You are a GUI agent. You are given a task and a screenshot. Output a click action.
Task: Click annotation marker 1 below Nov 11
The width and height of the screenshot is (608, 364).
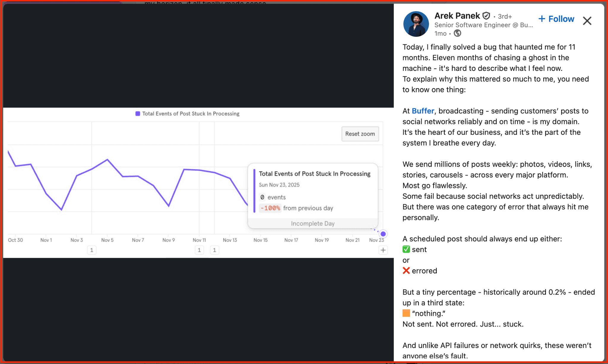pyautogui.click(x=199, y=250)
